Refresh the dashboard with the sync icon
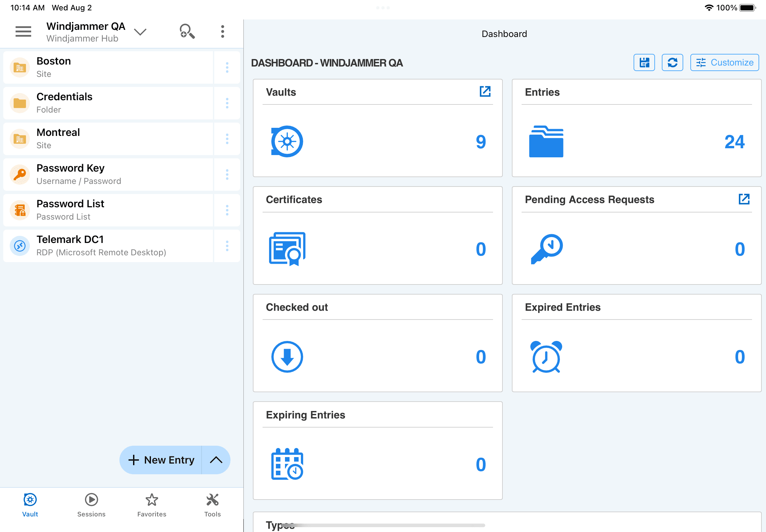Image resolution: width=766 pixels, height=532 pixels. (672, 62)
